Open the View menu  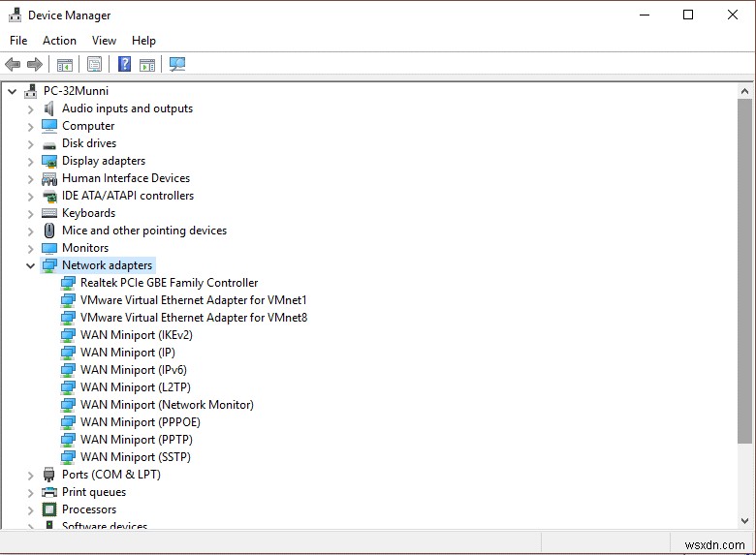click(x=104, y=41)
